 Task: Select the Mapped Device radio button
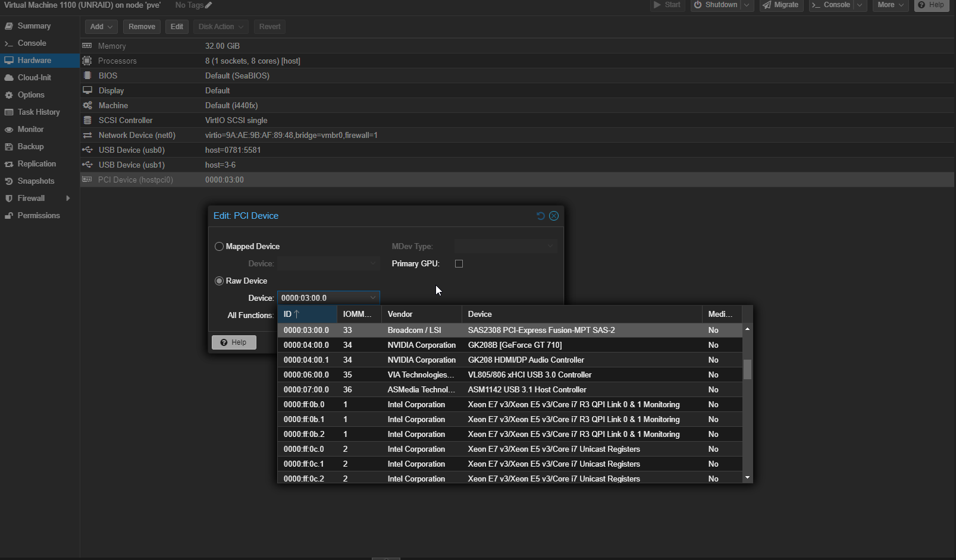[219, 246]
